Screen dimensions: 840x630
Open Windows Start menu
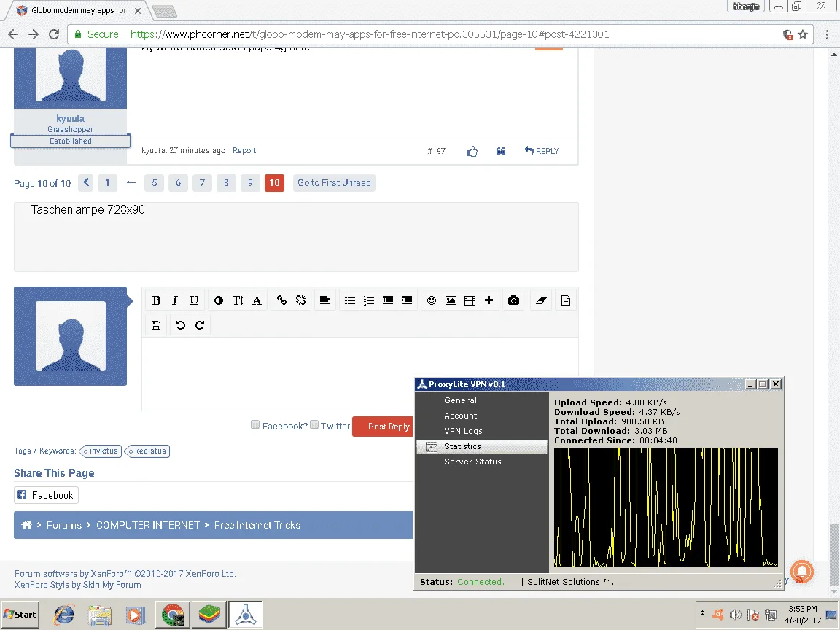[20, 615]
